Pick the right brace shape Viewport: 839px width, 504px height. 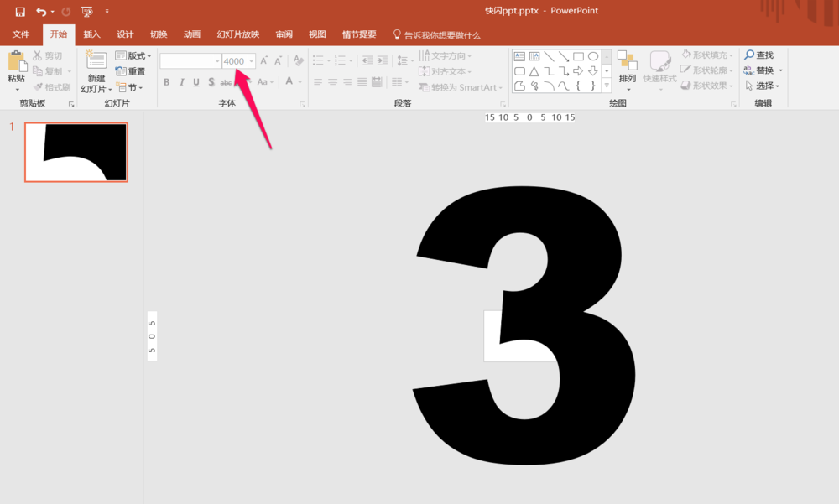pos(593,86)
